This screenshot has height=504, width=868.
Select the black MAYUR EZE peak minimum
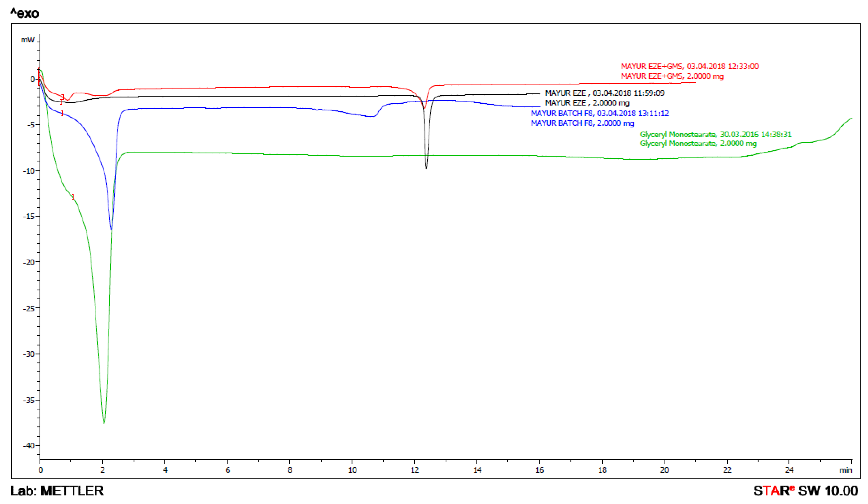(x=426, y=168)
